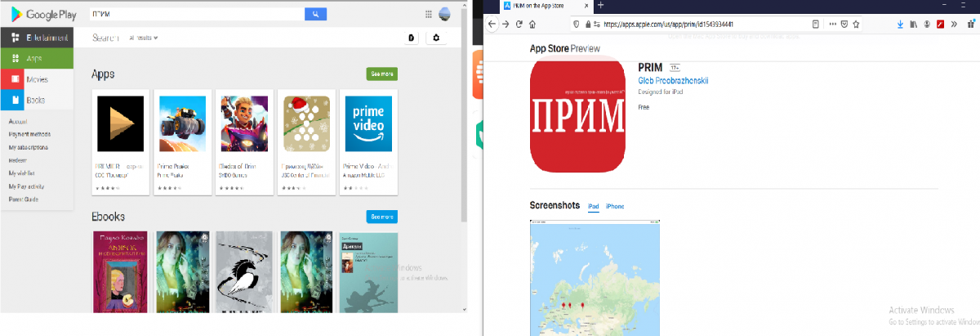980x336 pixels.
Task: Switch to the iPad screenshots tab
Action: [594, 206]
